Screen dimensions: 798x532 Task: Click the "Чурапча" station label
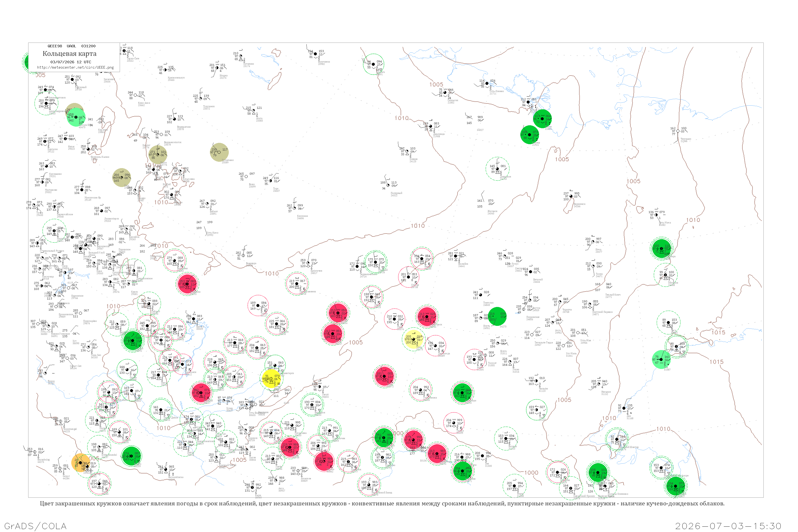coord(567,310)
